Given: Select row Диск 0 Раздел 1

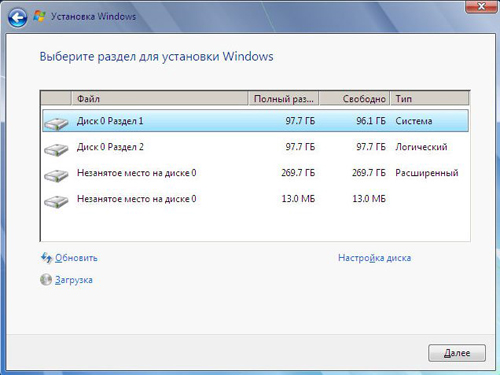Looking at the screenshot, I should [255, 121].
